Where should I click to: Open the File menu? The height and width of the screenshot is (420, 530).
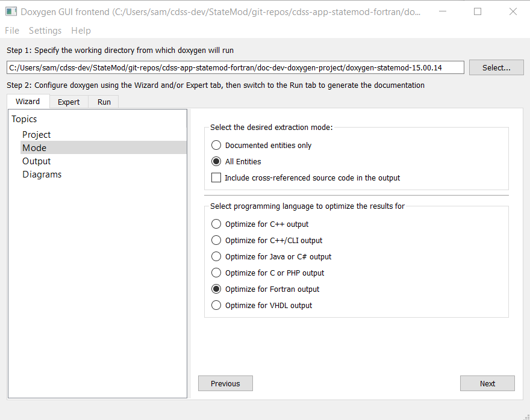click(12, 31)
